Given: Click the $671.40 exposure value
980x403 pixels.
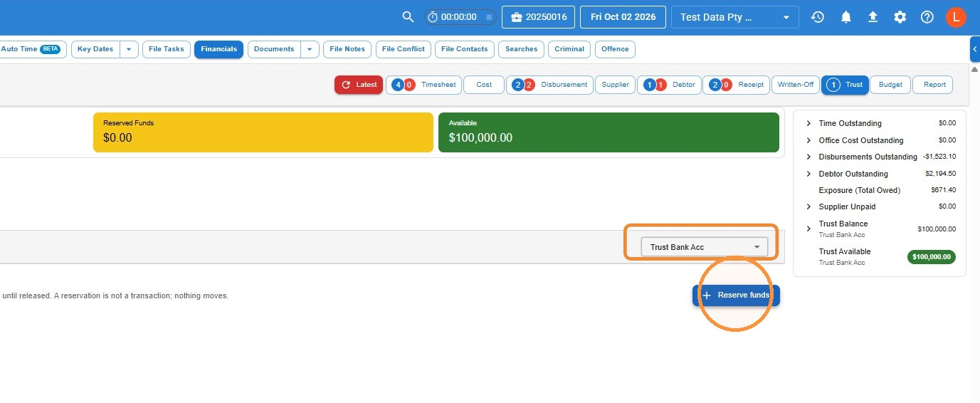Looking at the screenshot, I should [944, 190].
